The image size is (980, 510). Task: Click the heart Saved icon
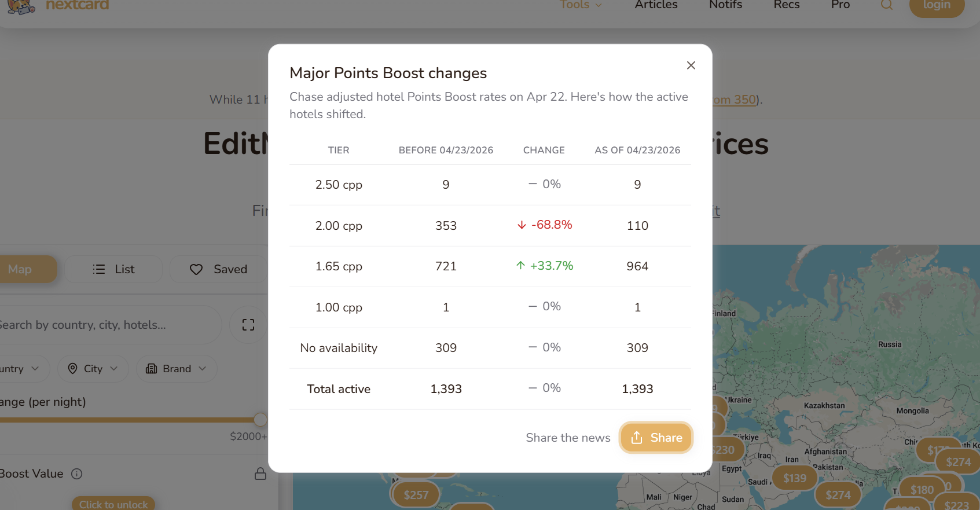coord(196,269)
